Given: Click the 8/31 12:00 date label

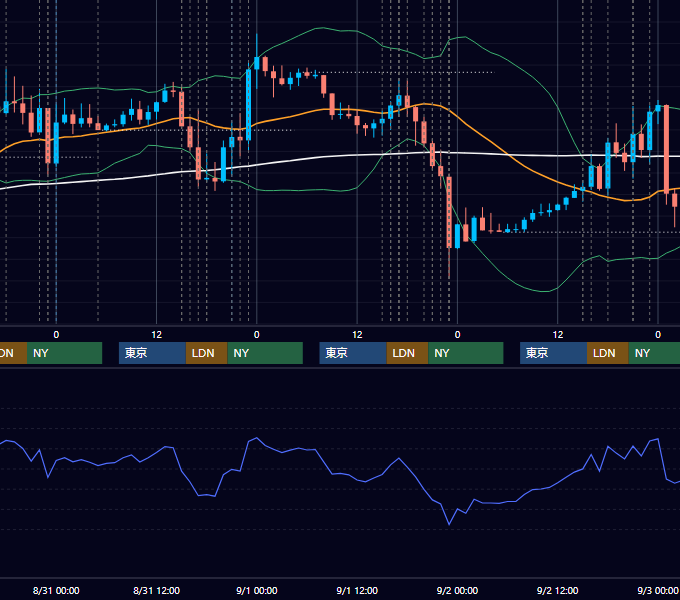Looking at the screenshot, I should coord(156,590).
